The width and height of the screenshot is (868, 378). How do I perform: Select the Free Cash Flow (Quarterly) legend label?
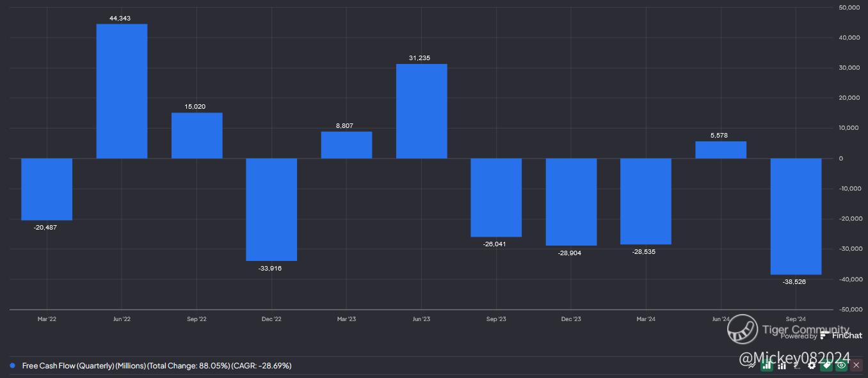(157, 366)
